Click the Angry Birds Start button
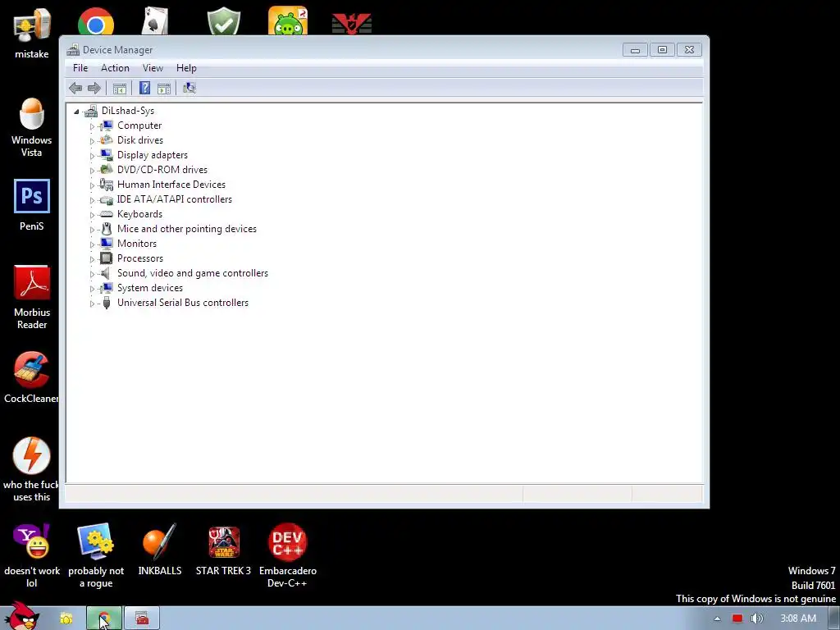 (22, 616)
